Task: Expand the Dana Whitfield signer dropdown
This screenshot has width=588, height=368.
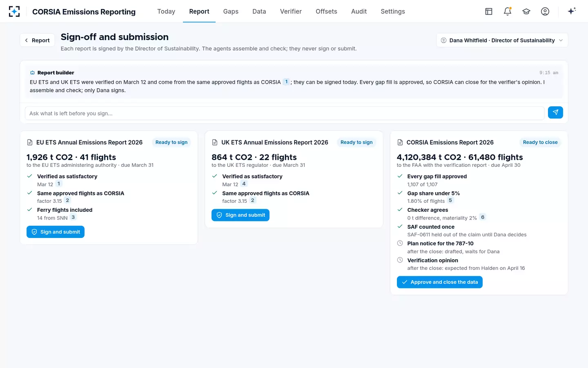Action: click(502, 40)
